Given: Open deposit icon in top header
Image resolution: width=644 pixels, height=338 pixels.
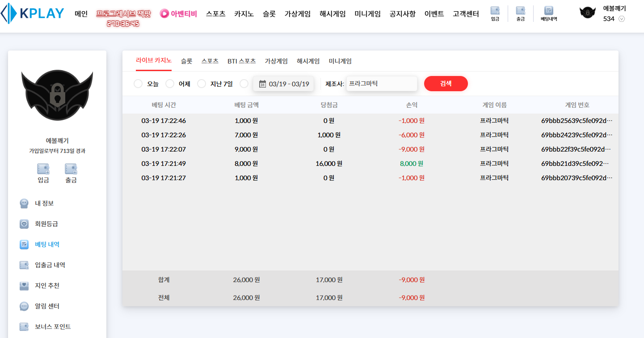Looking at the screenshot, I should (x=495, y=13).
